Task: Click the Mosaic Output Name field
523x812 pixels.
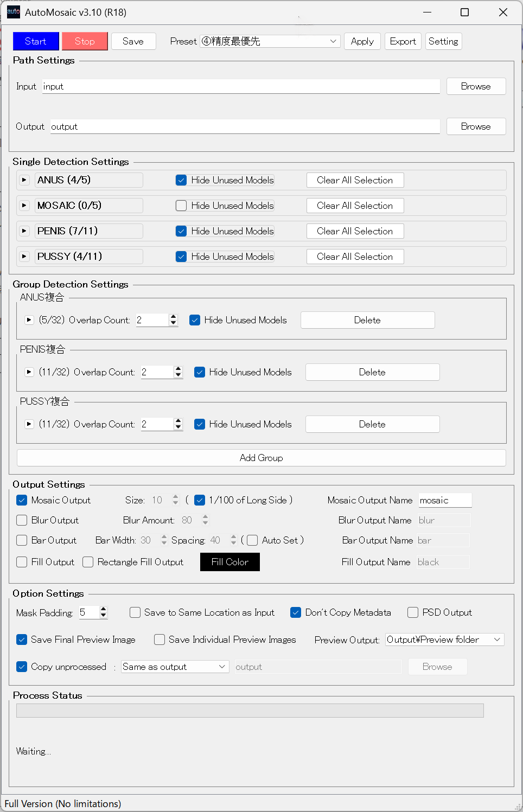Action: click(444, 500)
